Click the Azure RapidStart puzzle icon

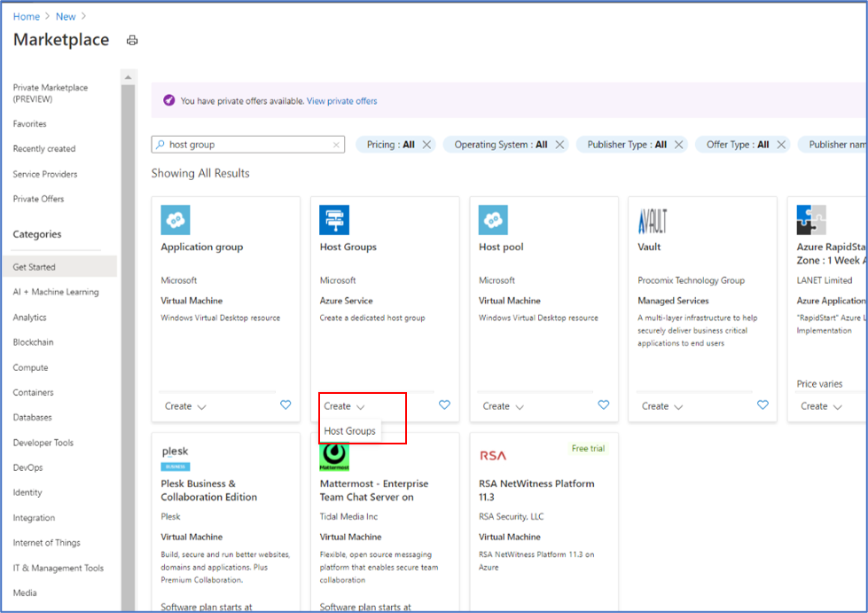(x=811, y=220)
